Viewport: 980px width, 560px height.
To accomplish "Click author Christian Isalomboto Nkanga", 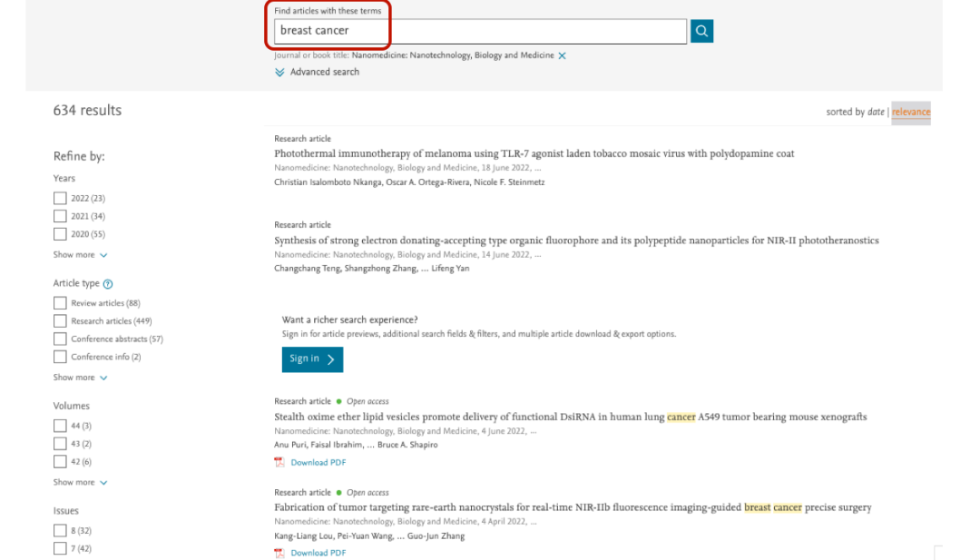I will pos(328,182).
